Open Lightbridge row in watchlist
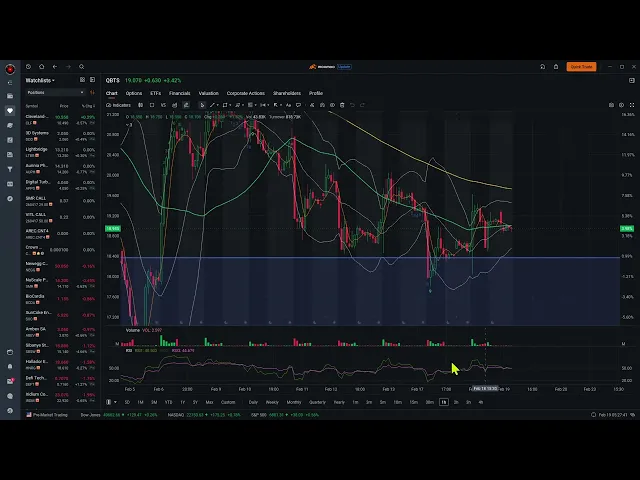Screen dimensions: 640x480 click(60, 152)
